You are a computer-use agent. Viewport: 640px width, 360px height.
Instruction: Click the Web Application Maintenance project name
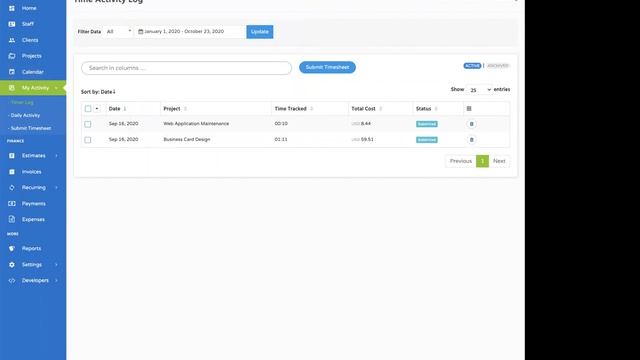(196, 123)
